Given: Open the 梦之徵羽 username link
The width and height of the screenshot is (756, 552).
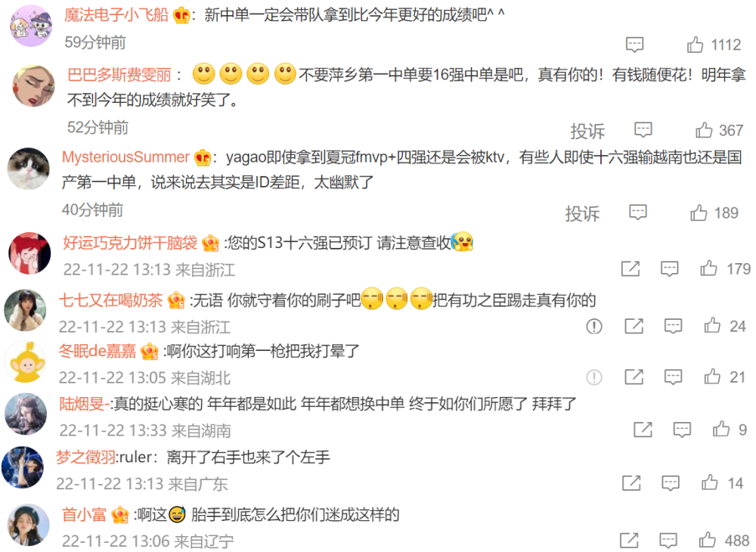Looking at the screenshot, I should [x=86, y=457].
